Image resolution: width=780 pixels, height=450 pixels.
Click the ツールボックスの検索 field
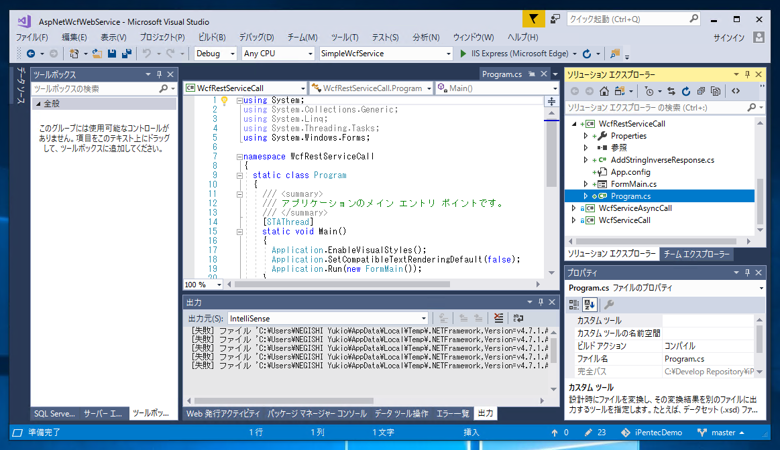[x=103, y=89]
